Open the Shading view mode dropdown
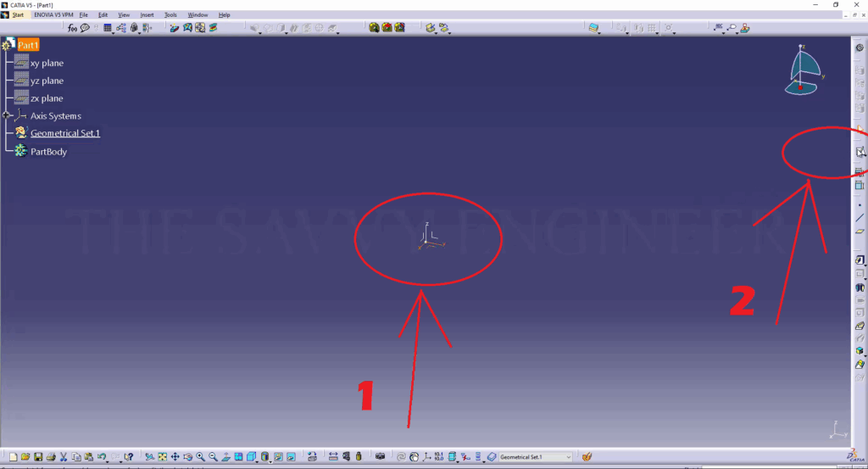 tap(265, 457)
